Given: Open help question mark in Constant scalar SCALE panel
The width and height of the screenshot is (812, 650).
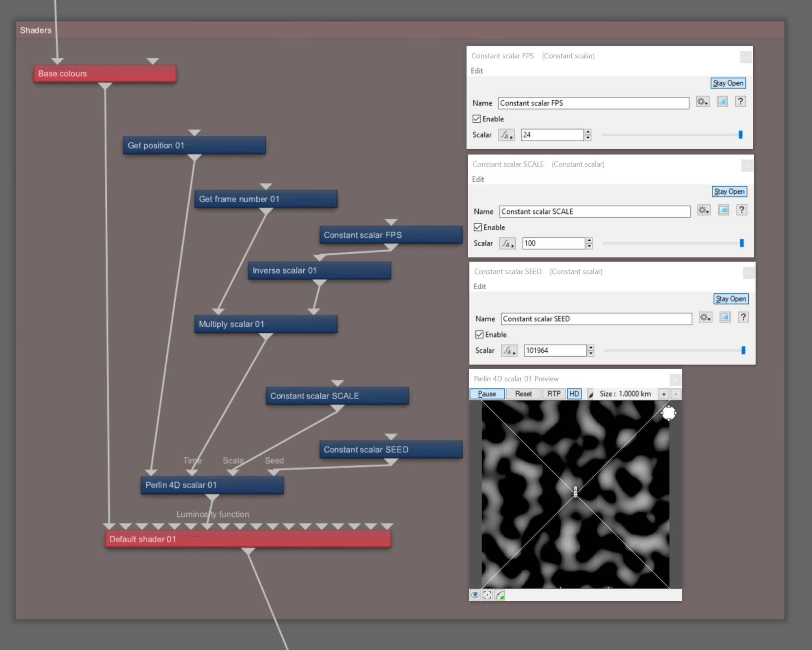Looking at the screenshot, I should click(742, 210).
